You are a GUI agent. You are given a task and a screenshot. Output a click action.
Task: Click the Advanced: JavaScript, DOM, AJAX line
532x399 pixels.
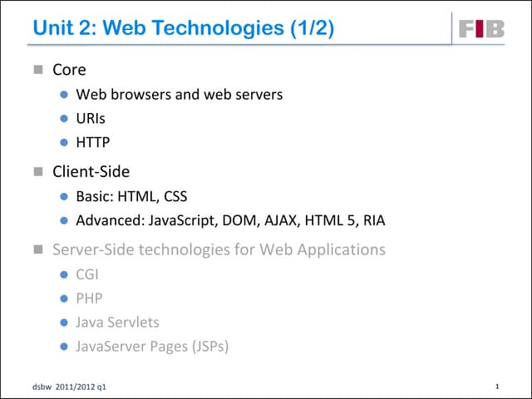point(230,221)
